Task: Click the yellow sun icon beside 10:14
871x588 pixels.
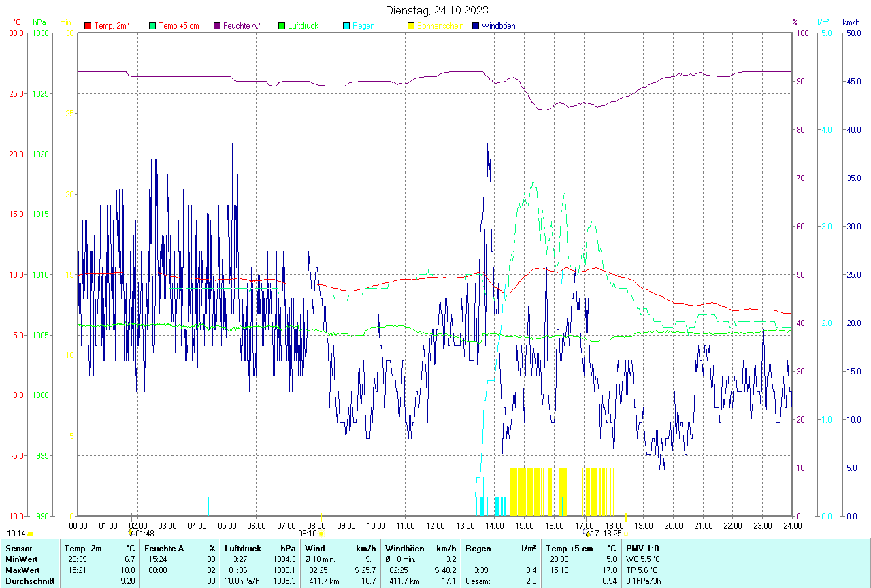Action: [31, 534]
